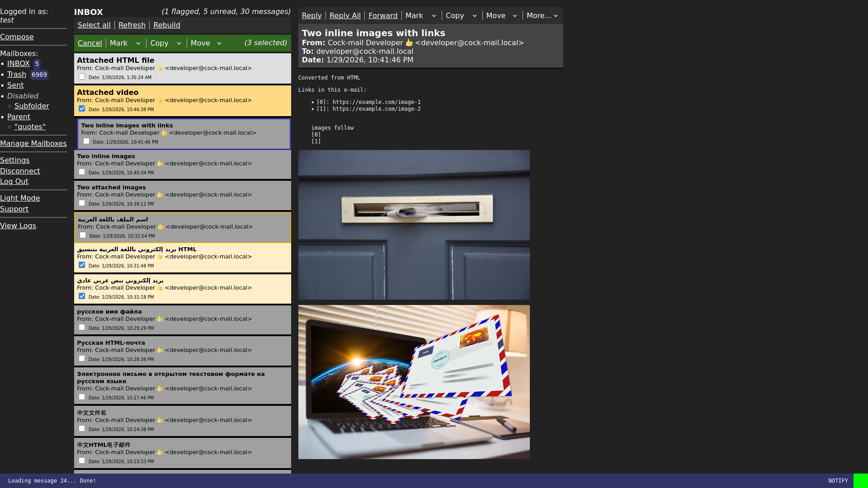Expand the Copy dropdown above the message
The width and height of the screenshot is (868, 488).
[x=474, y=15]
